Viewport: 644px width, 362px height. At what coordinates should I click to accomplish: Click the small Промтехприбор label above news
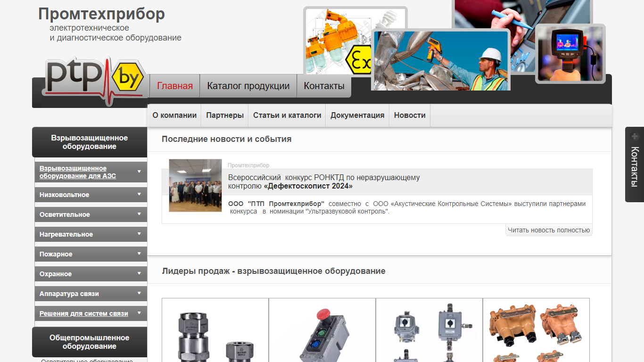click(248, 165)
